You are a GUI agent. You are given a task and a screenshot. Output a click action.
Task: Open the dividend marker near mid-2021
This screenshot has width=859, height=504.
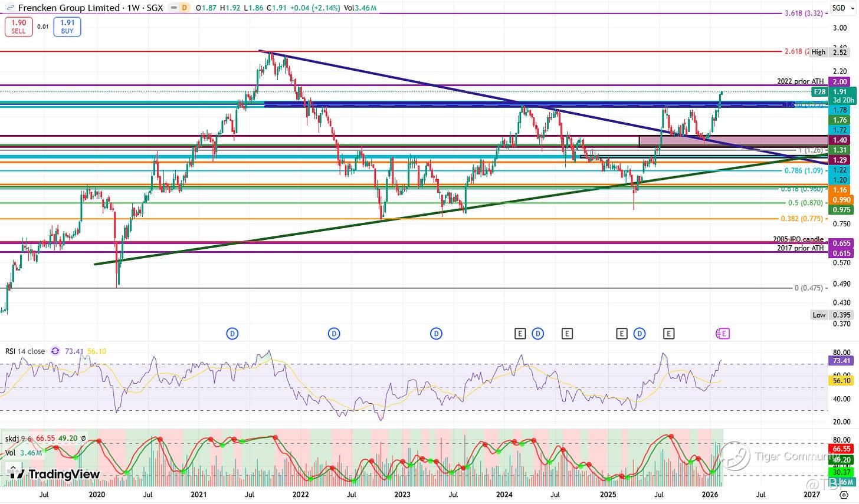(x=232, y=334)
